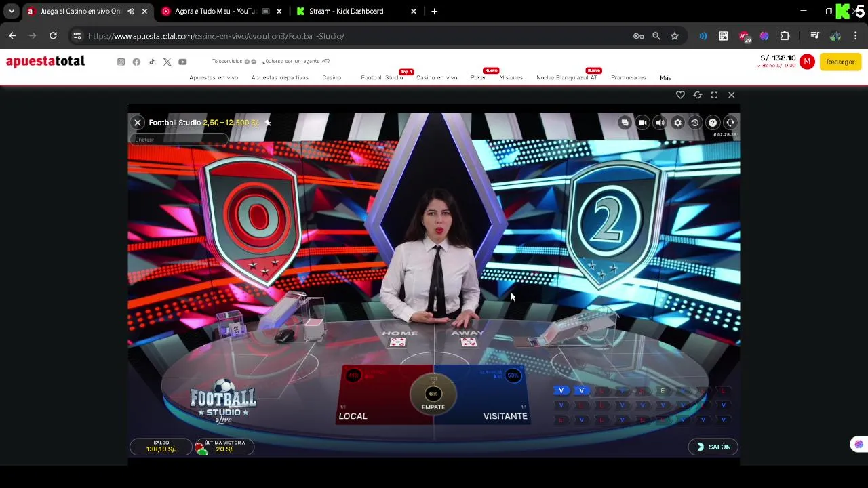Bet on EMPATE center circle
The image size is (868, 488).
tap(433, 394)
